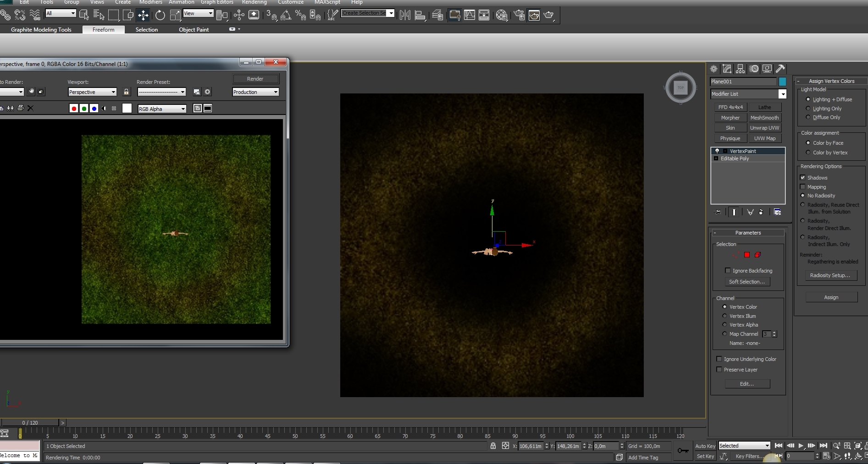
Task: Click the Soft Selection... button
Action: (x=747, y=282)
